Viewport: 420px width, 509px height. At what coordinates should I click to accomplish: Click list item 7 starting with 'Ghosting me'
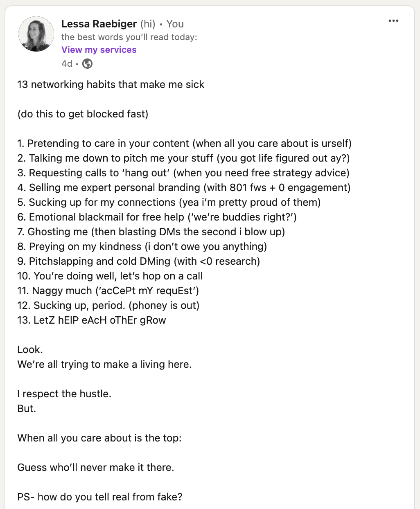coord(151,232)
